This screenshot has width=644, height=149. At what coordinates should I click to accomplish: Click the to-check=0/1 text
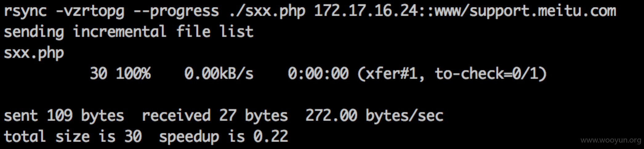pos(487,74)
